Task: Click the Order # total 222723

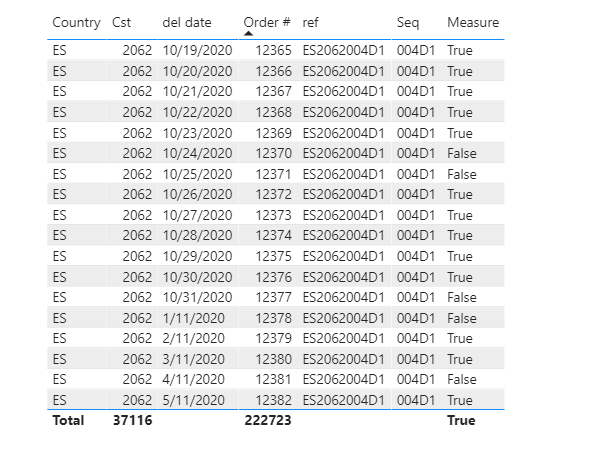Action: [268, 420]
